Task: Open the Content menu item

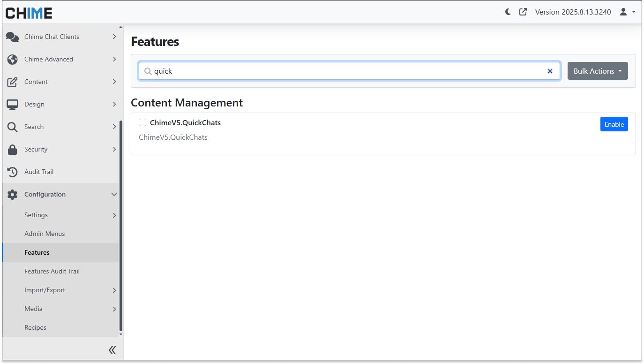Action: point(61,82)
